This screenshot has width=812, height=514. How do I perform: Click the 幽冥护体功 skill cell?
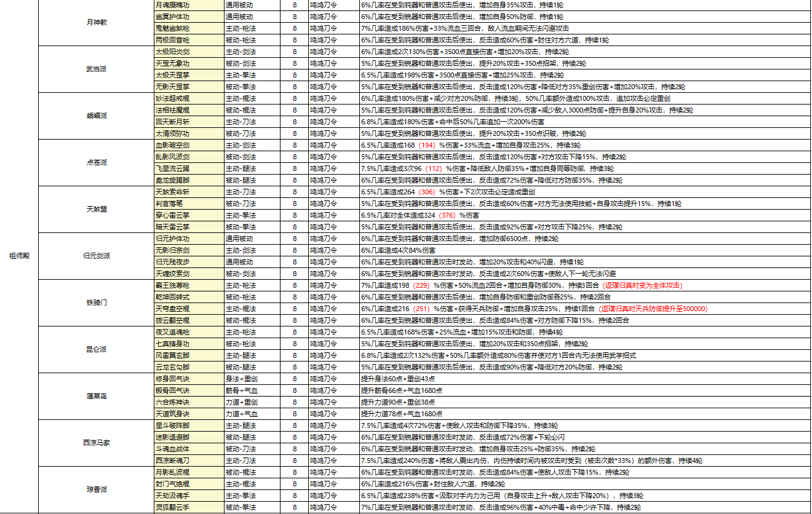(x=189, y=17)
